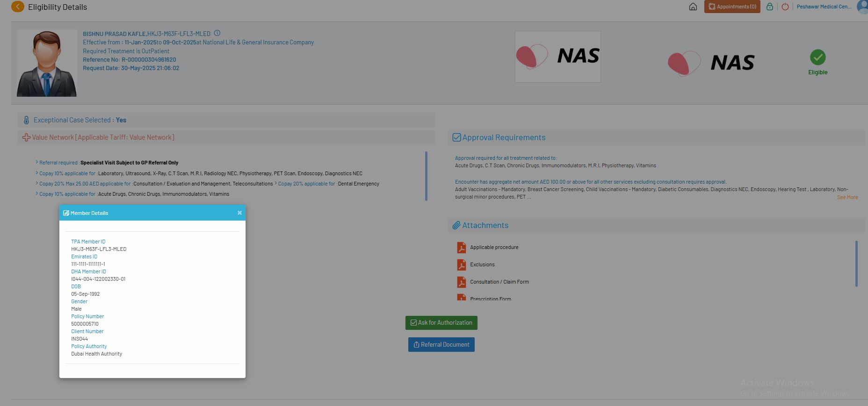Click the green lock icon in header
Screen dimensions: 868x406
(769, 7)
